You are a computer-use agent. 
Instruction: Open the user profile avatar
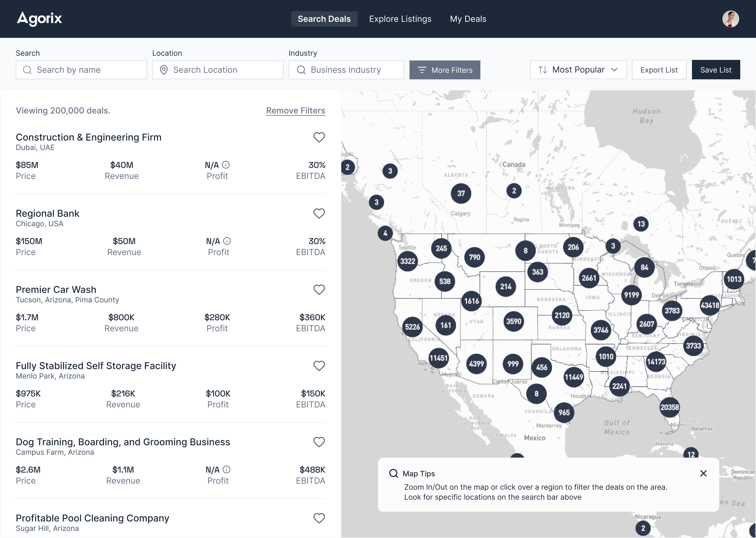click(x=730, y=19)
